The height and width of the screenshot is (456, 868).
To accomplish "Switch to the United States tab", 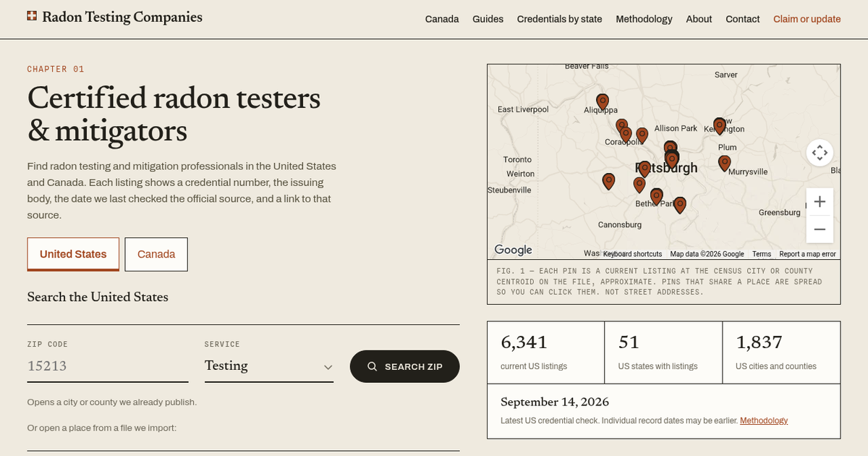I will click(73, 254).
